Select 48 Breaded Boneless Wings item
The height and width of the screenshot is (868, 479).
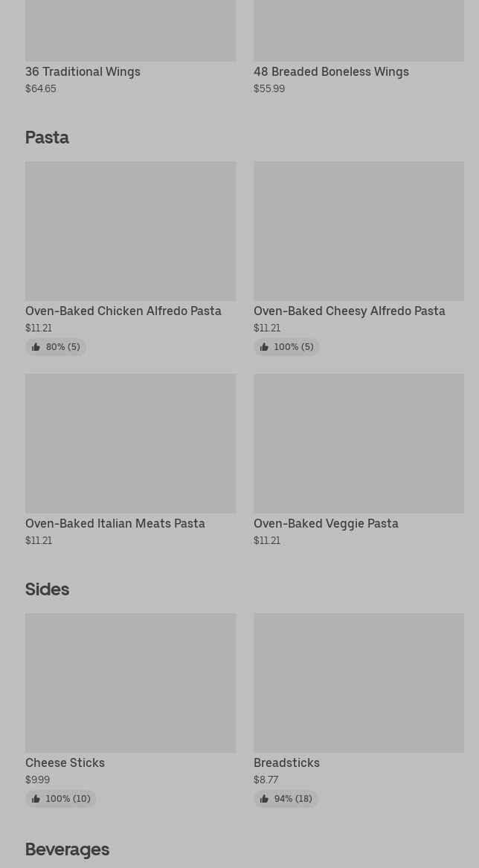pyautogui.click(x=331, y=72)
